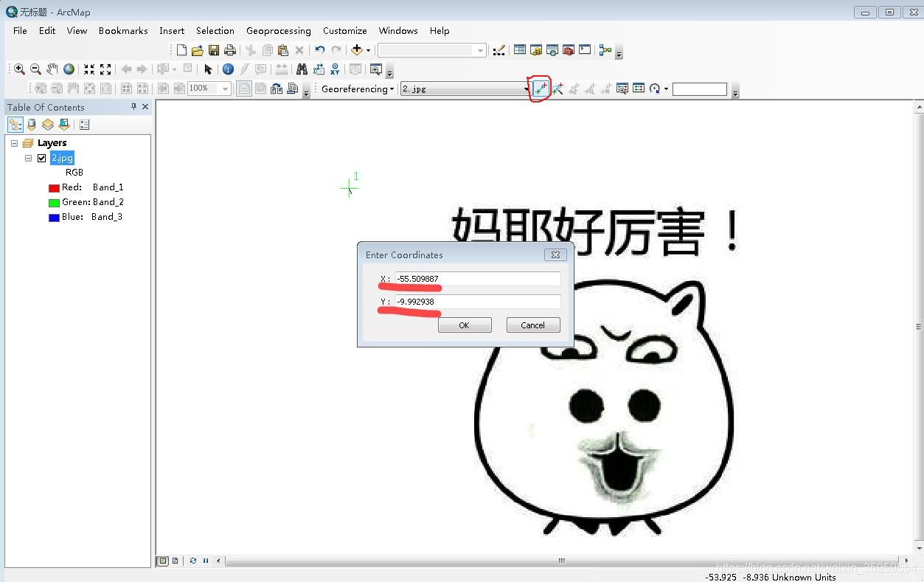Switch TOC to List By Source
The height and width of the screenshot is (582, 924).
tap(32, 125)
